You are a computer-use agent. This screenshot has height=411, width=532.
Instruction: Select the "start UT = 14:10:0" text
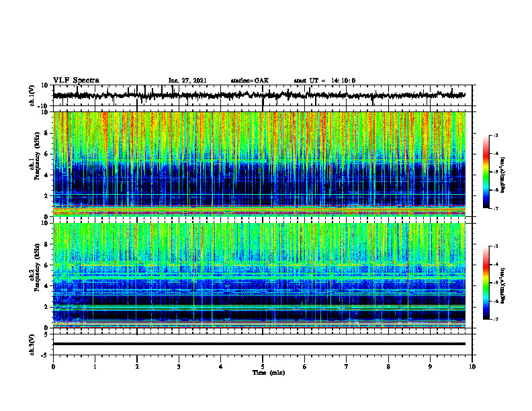pos(324,81)
